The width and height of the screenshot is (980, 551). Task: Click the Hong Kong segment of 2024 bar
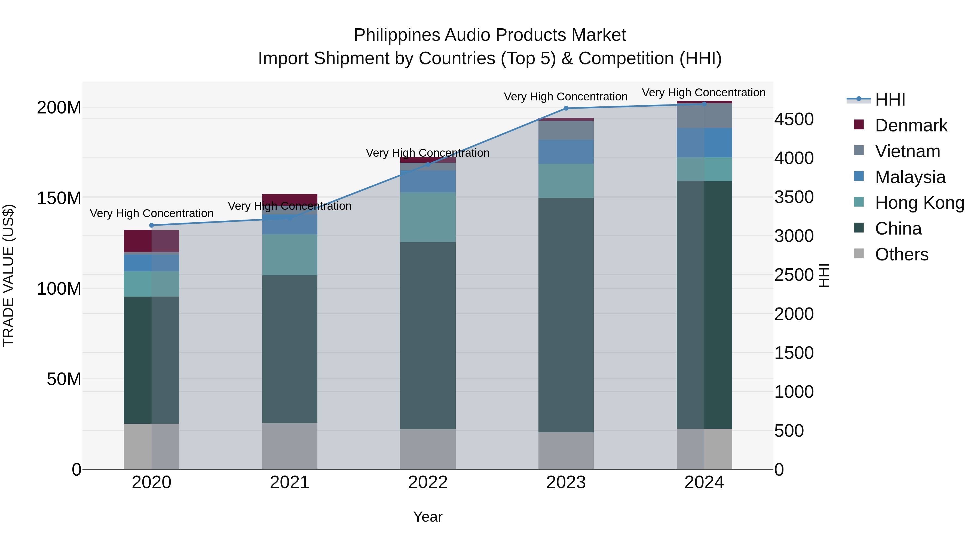pos(704,169)
